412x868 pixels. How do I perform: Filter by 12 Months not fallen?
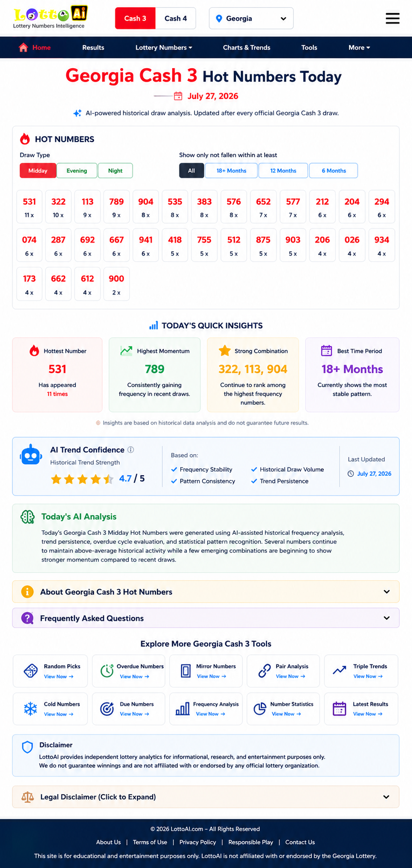[283, 171]
